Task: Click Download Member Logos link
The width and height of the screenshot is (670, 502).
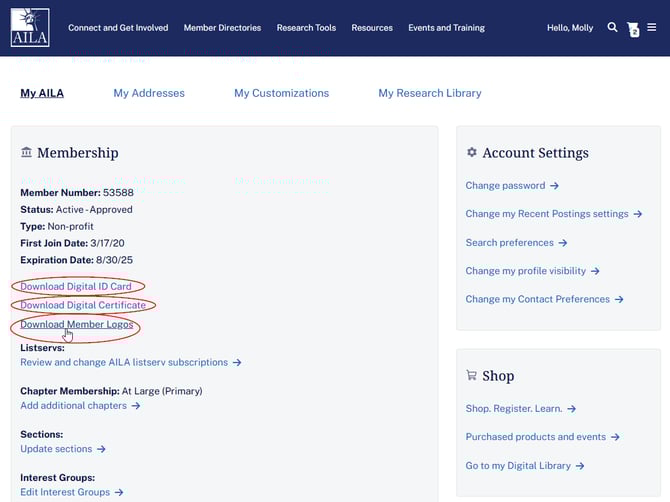Action: click(77, 324)
